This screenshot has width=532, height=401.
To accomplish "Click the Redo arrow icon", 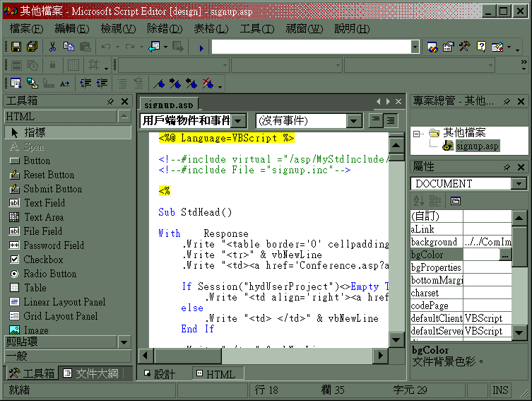I will 130,47.
